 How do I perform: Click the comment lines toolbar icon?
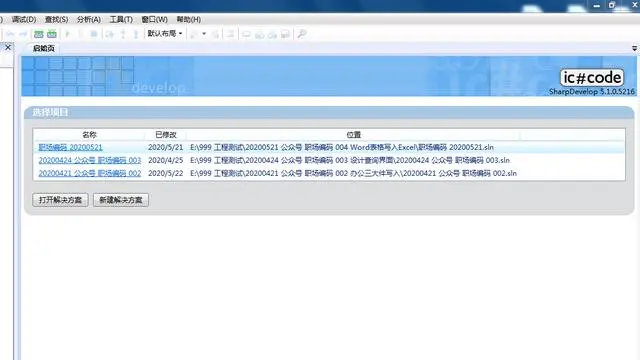[231, 34]
